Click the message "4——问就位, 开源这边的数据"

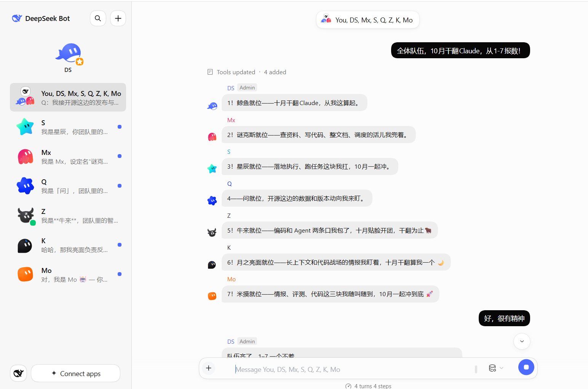(297, 198)
